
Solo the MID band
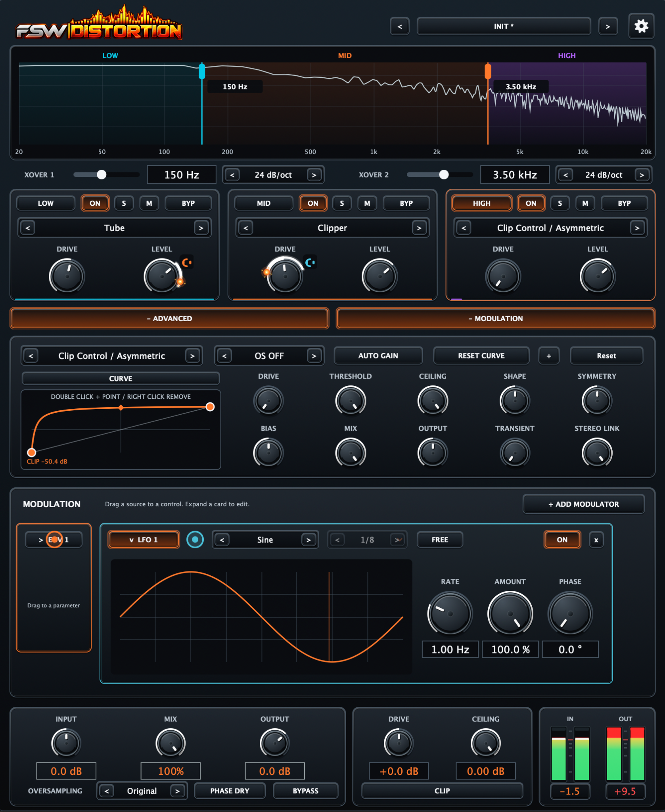click(342, 203)
